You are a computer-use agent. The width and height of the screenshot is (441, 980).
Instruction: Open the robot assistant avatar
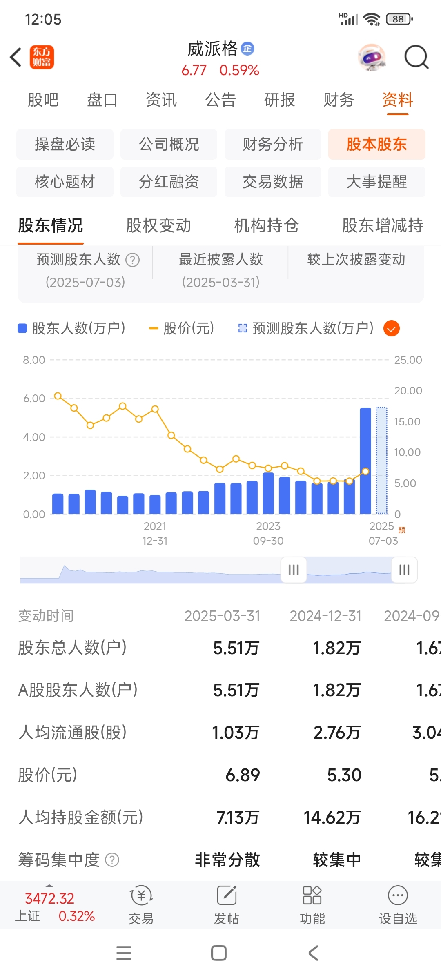372,57
